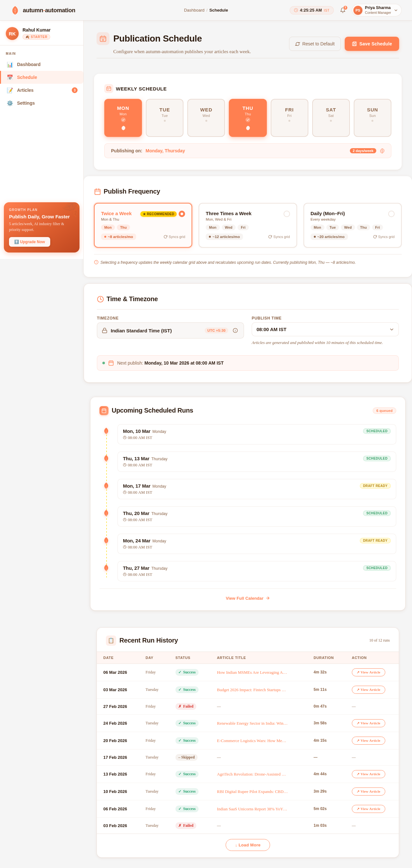Click the STARTER plan badge under Rahul Kumar
Viewport: 412px width, 868px height.
pyautogui.click(x=36, y=37)
